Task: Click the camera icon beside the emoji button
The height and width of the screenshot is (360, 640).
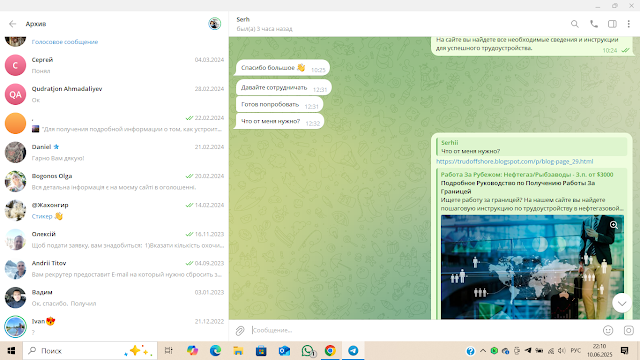Action: point(629,330)
